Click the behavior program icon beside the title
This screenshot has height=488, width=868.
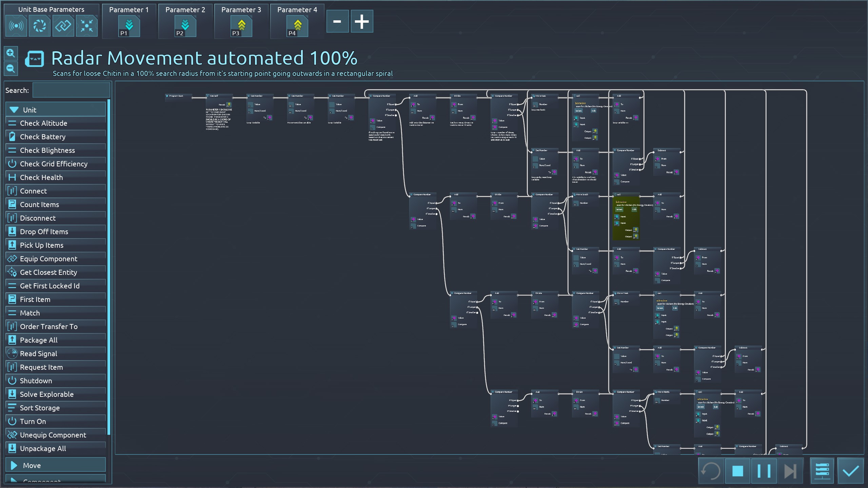tap(35, 59)
